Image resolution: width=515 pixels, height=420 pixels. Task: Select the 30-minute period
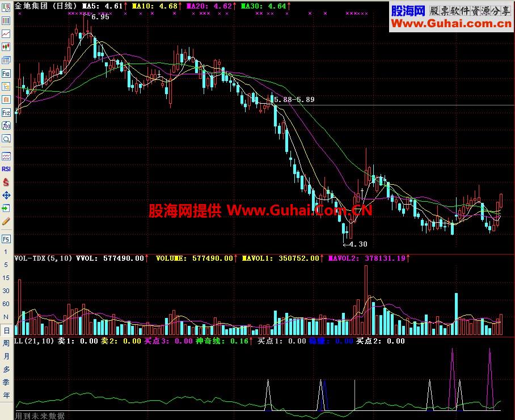tap(6, 291)
